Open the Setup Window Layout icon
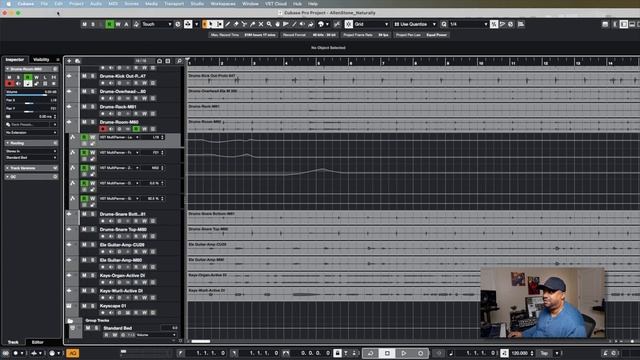 tap(605, 24)
